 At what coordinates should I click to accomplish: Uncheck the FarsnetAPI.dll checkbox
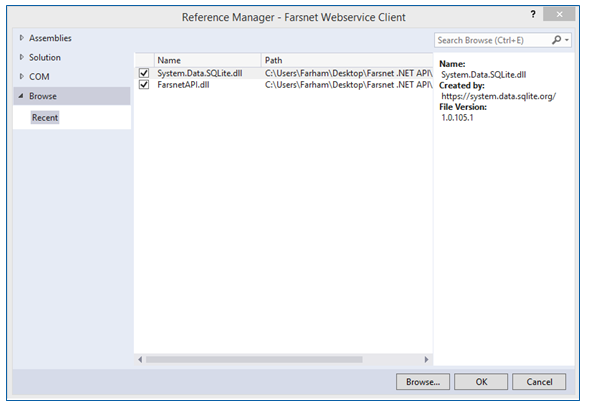(x=144, y=84)
